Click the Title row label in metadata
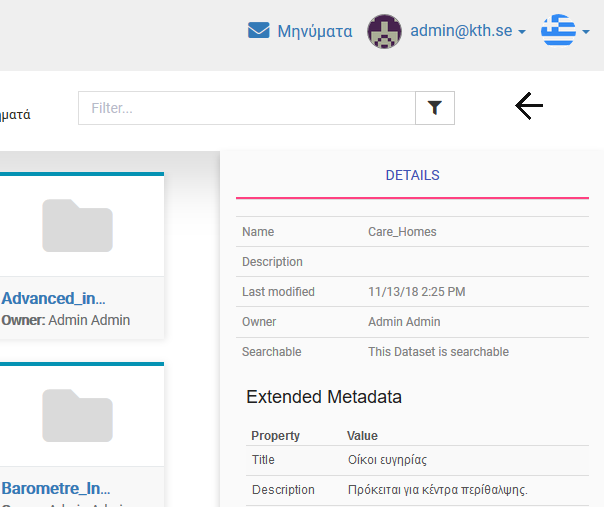This screenshot has height=507, width=604. (263, 460)
